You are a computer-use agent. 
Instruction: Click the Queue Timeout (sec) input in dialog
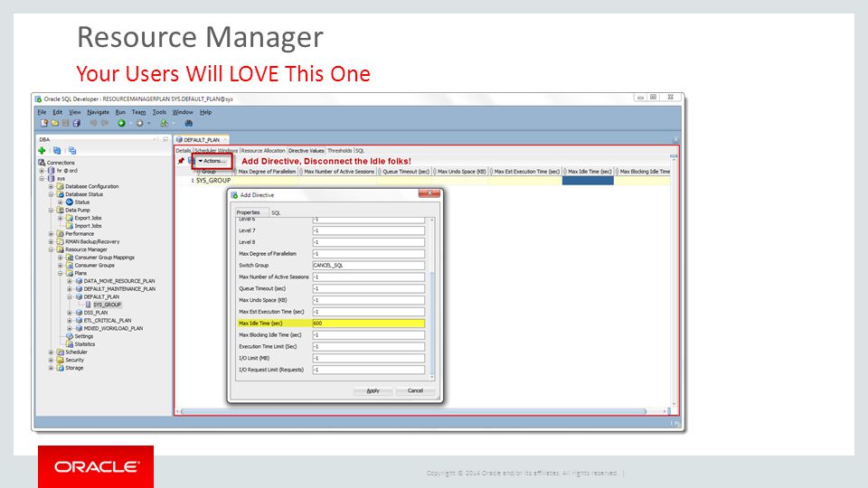point(369,288)
